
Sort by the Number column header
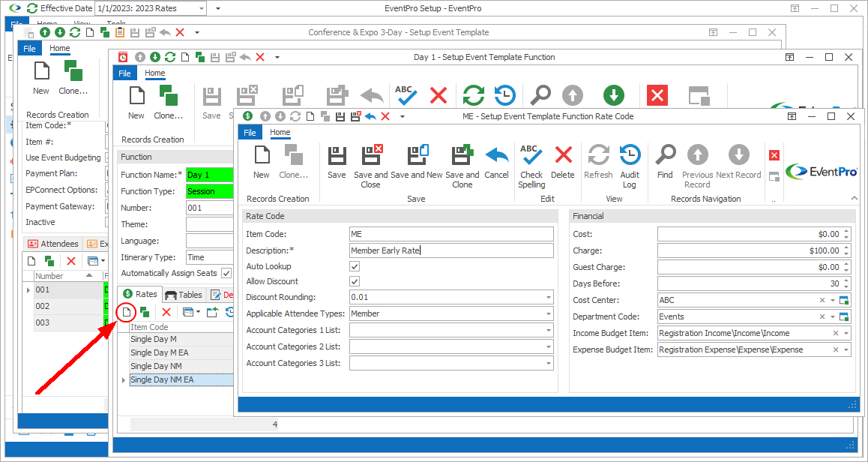tap(64, 276)
